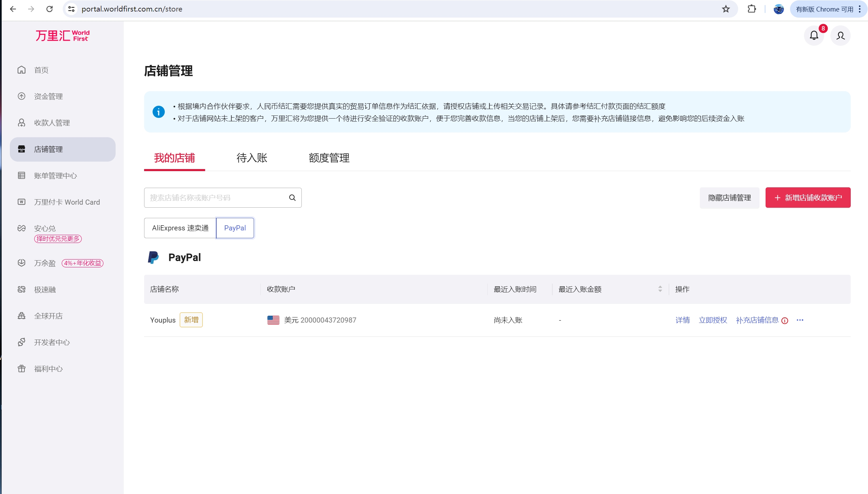Viewport: 868px width, 494px height.
Task: Click the 4%+年化收益 badge
Action: tap(82, 263)
